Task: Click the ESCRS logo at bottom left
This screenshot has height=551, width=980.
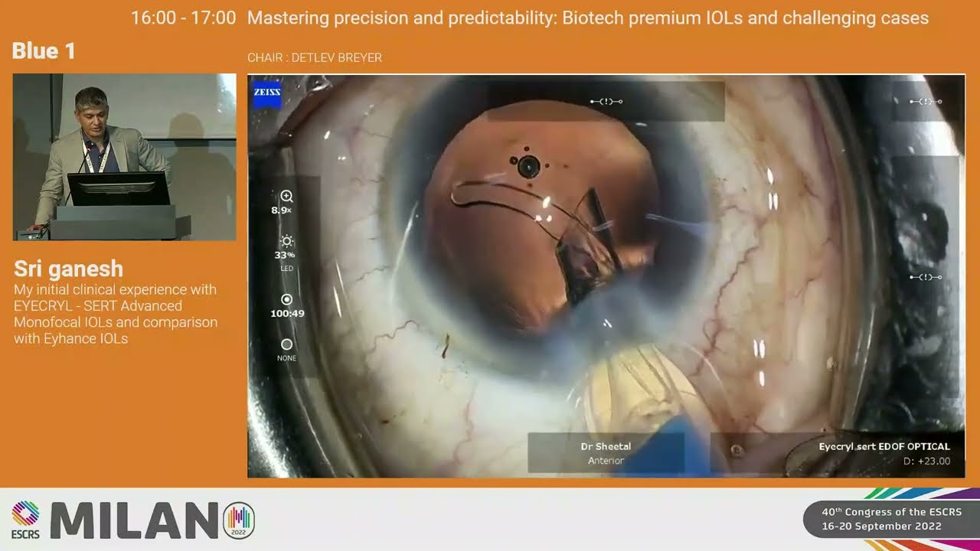Action: [25, 520]
